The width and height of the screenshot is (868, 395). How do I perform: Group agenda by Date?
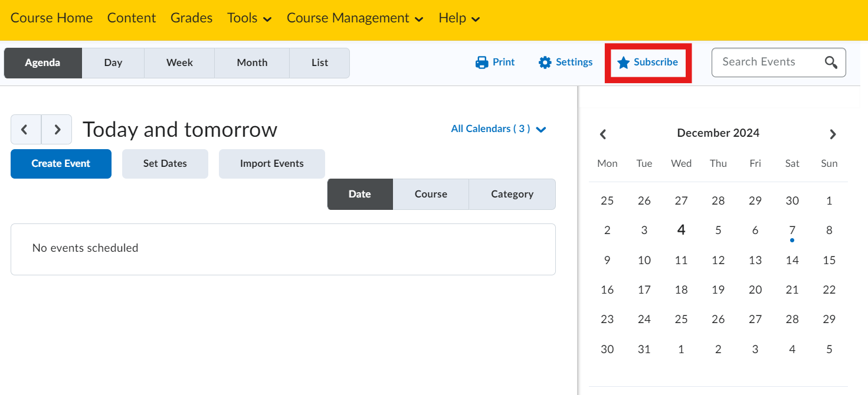pyautogui.click(x=360, y=195)
